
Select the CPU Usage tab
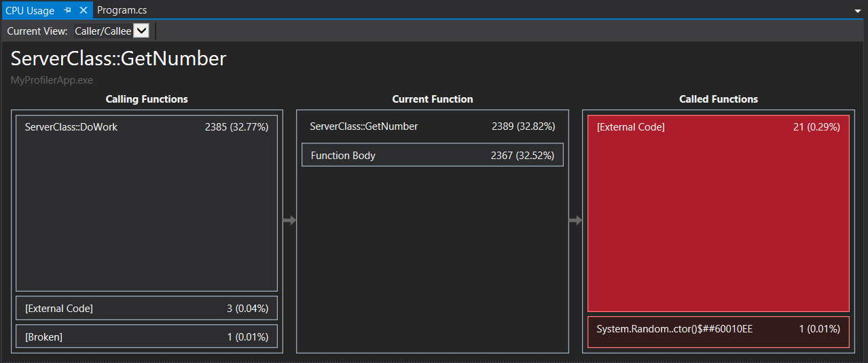(30, 10)
